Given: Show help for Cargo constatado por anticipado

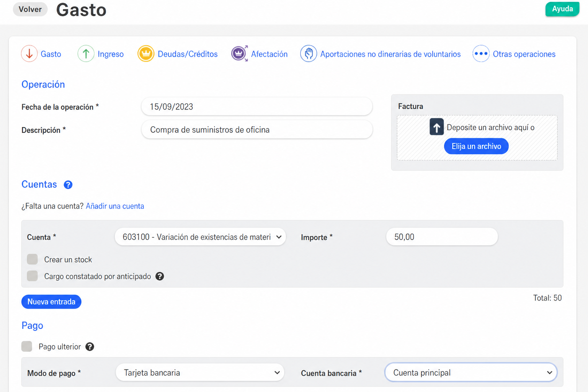Looking at the screenshot, I should [x=160, y=276].
